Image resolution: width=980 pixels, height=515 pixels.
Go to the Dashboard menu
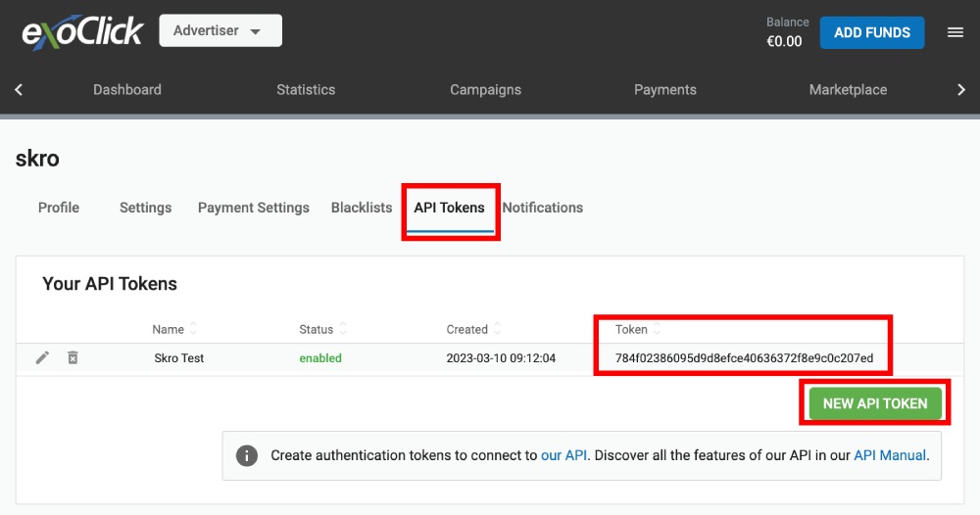(127, 90)
